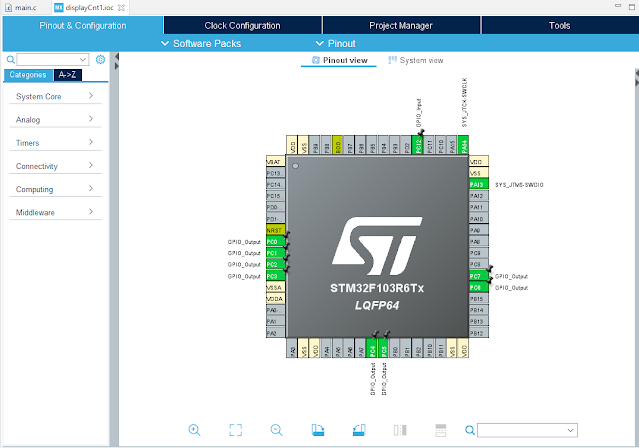Switch to the main.c editor tab
The height and width of the screenshot is (448, 639).
pyautogui.click(x=21, y=7)
